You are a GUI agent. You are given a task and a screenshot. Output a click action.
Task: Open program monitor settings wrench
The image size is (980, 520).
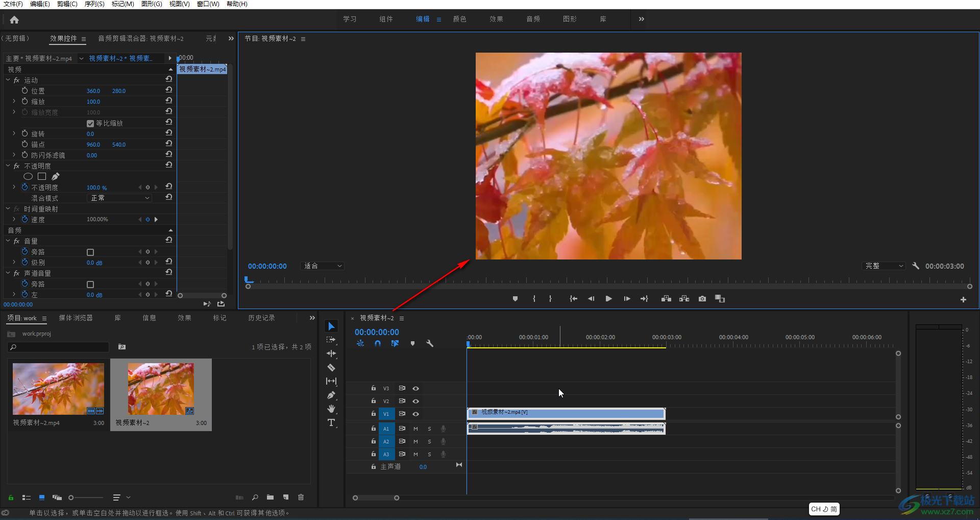(916, 266)
